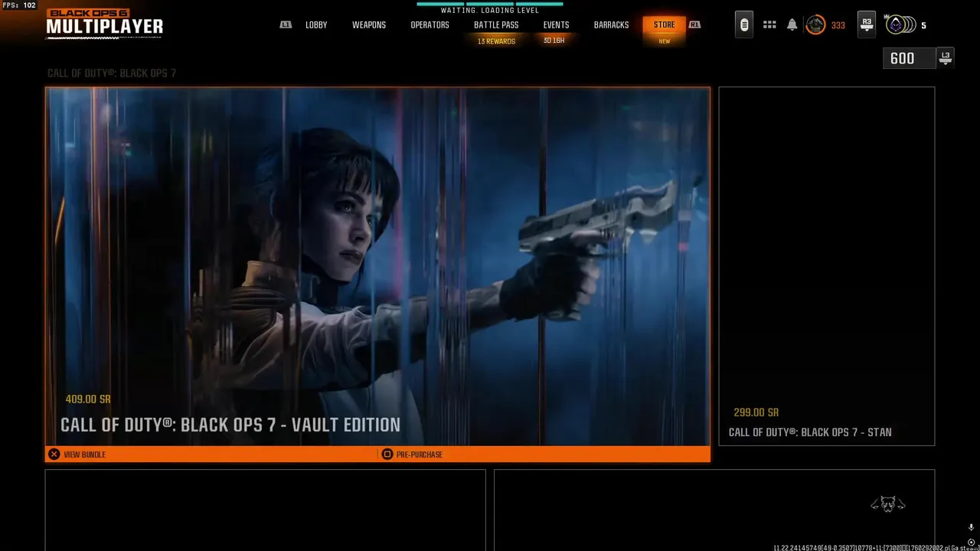Open the Weapons tab
This screenshot has width=980, height=551.
click(369, 25)
